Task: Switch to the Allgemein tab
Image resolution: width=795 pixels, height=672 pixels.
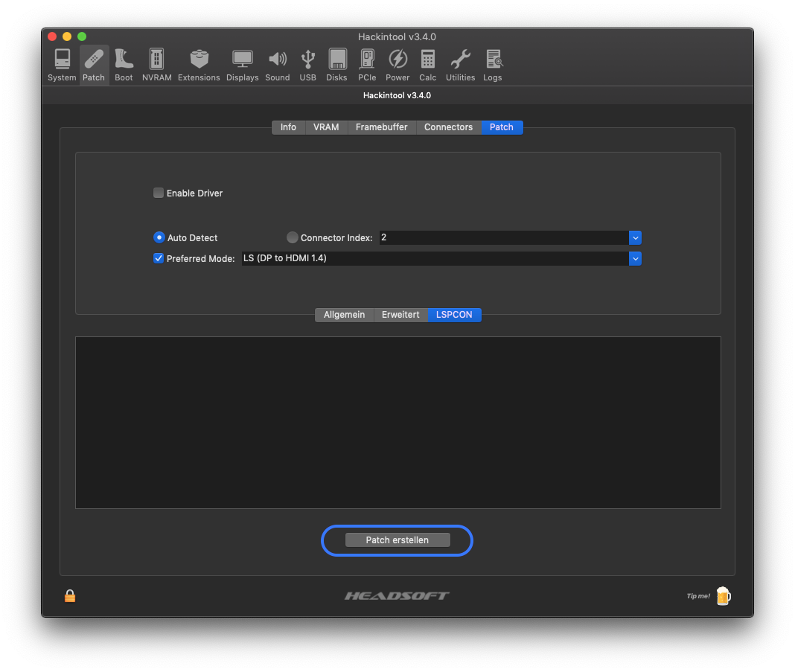Action: coord(344,315)
